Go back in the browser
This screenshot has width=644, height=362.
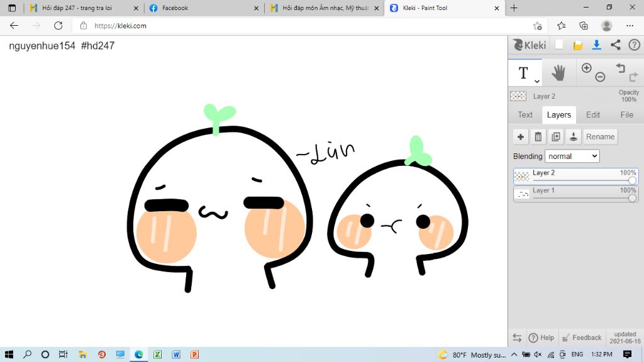[14, 25]
